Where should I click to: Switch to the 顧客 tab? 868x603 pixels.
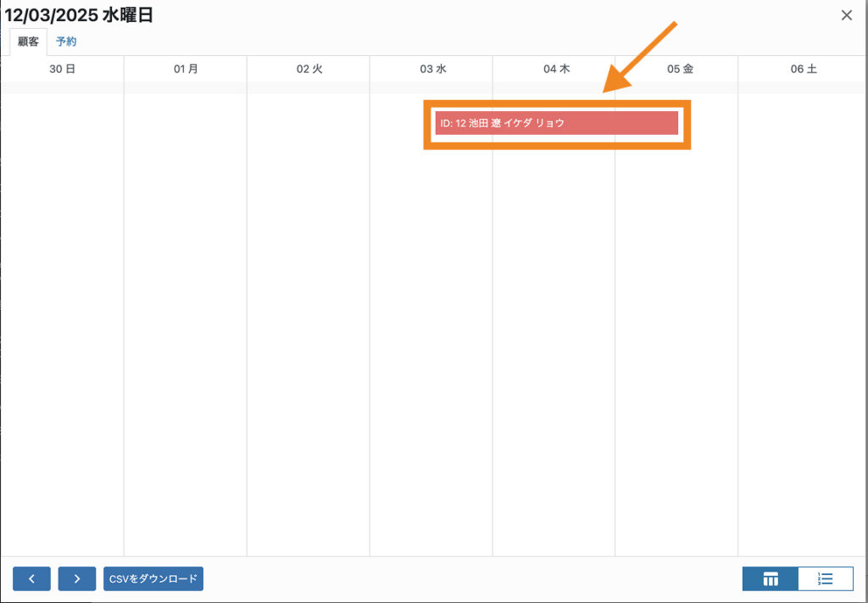click(29, 42)
